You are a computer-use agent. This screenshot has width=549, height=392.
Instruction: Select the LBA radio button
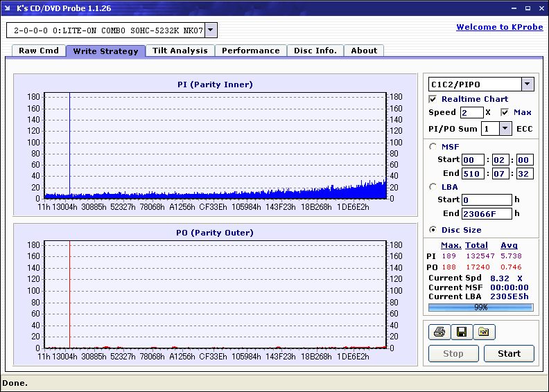coord(433,186)
